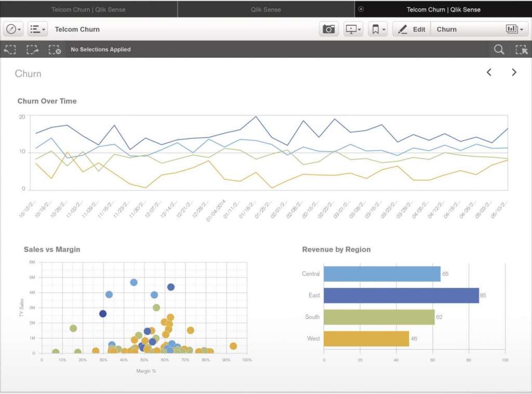Step forward through selections
The image size is (532, 394).
(x=33, y=50)
